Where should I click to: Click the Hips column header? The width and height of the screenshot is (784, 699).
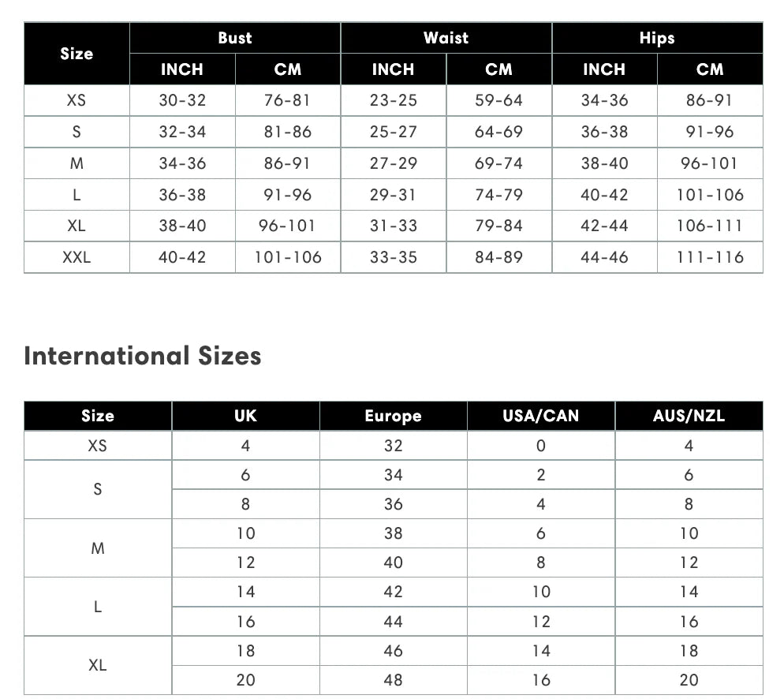pyautogui.click(x=657, y=38)
